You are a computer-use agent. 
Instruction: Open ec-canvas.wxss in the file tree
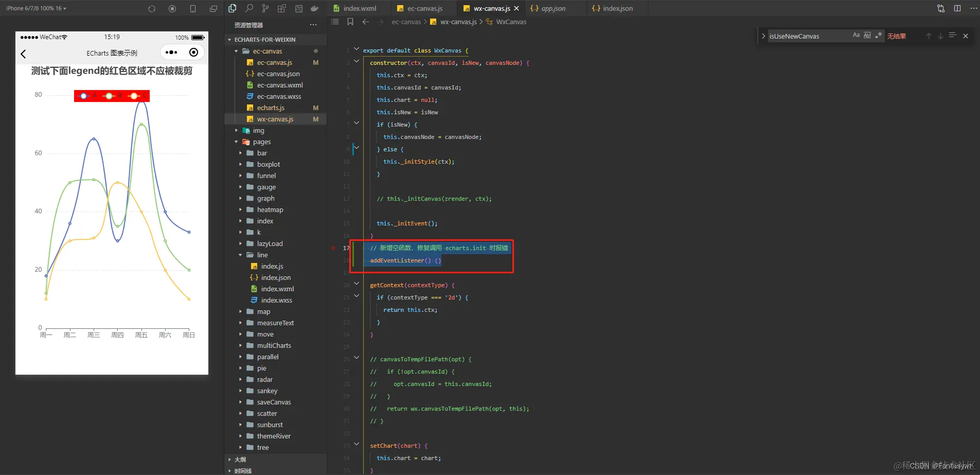(275, 96)
